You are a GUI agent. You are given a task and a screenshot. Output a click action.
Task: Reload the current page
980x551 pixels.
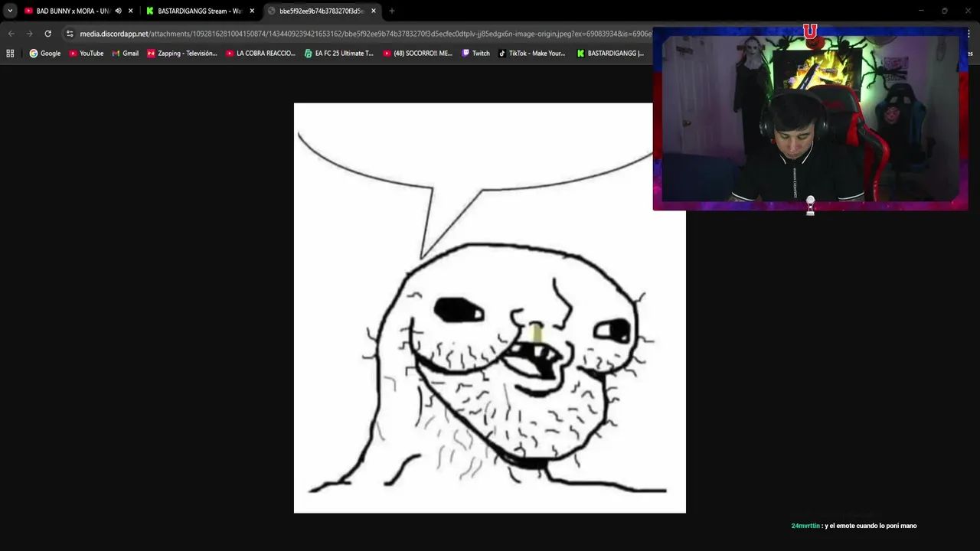(47, 34)
